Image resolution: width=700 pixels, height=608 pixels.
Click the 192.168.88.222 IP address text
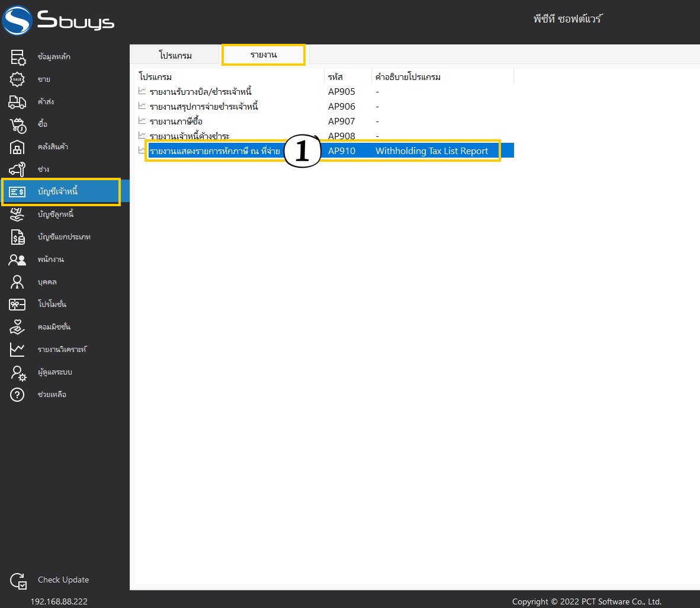tap(59, 601)
